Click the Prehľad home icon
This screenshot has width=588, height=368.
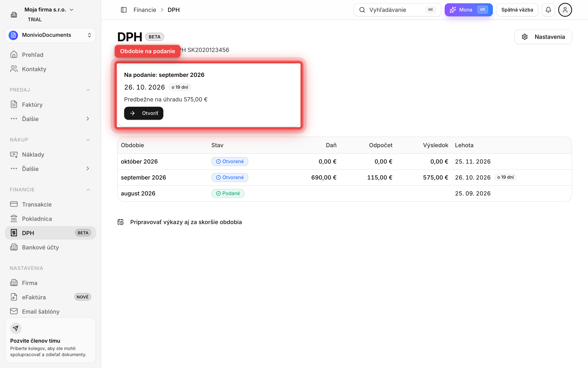[x=14, y=55]
